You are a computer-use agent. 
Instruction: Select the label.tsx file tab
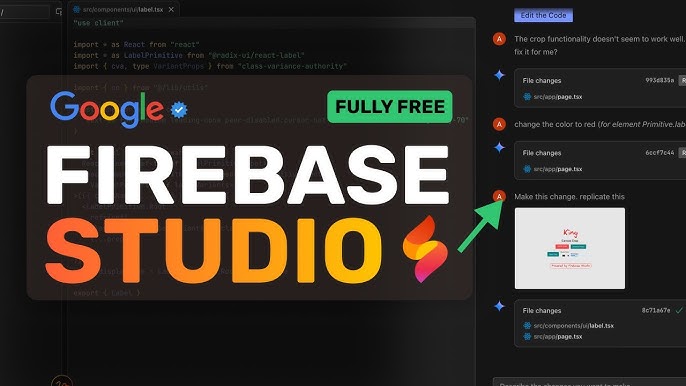pos(118,9)
